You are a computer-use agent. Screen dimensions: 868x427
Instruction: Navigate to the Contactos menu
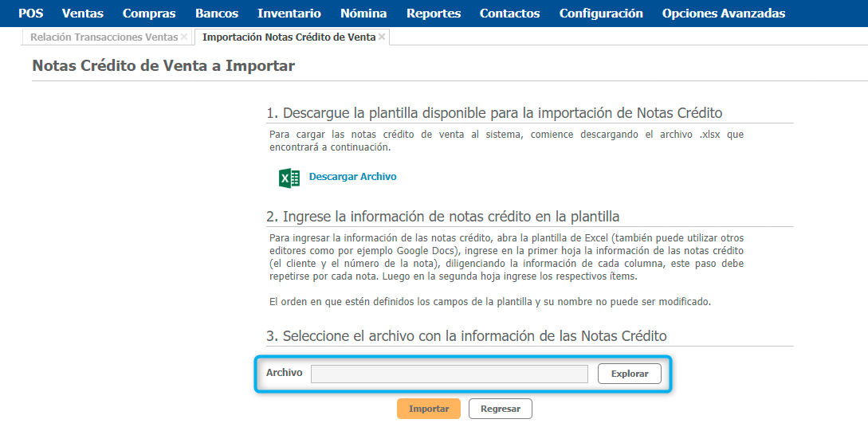pos(509,14)
